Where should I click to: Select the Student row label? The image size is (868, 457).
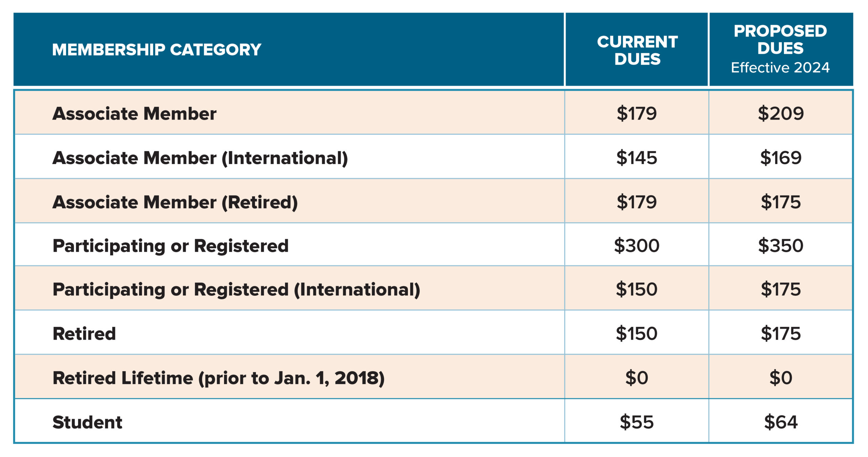click(87, 422)
